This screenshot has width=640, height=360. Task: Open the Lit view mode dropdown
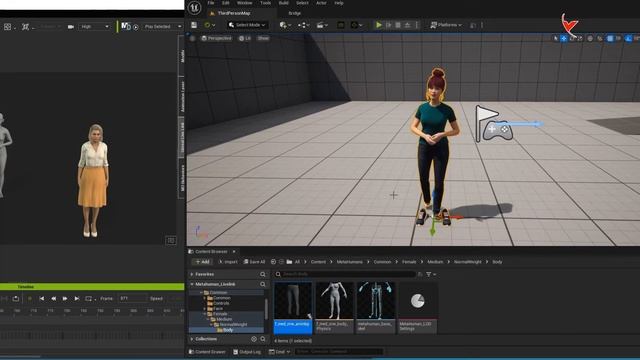pos(245,38)
